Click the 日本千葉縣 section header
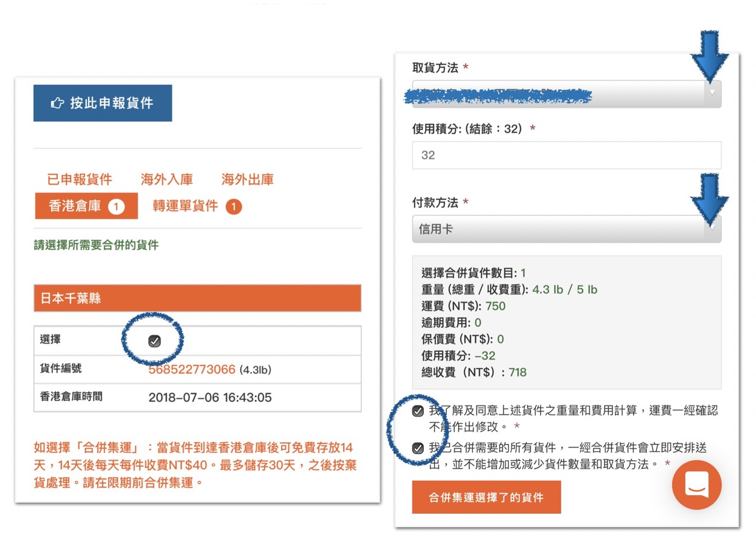 tap(197, 298)
